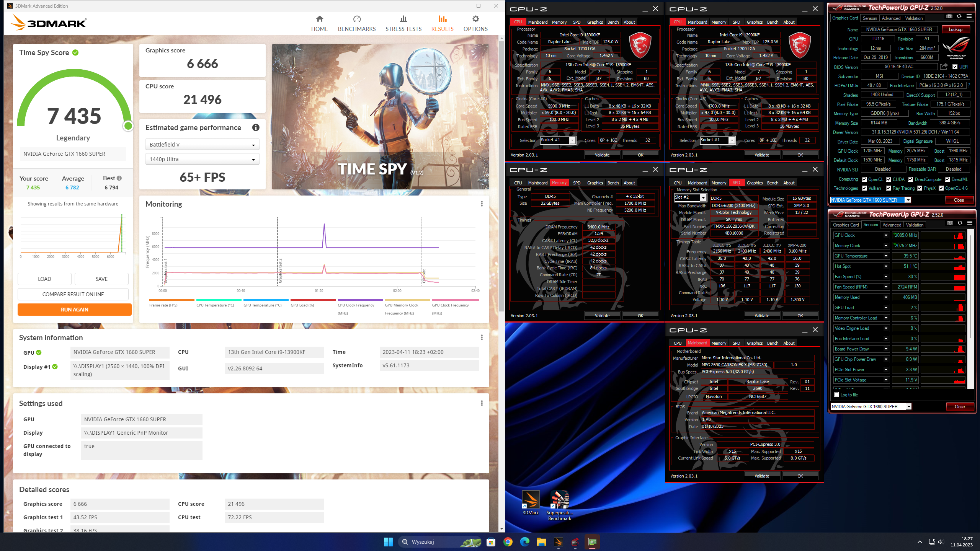Click the Estimated game performance info icon
Screen dimensions: 980x551
pyautogui.click(x=256, y=127)
